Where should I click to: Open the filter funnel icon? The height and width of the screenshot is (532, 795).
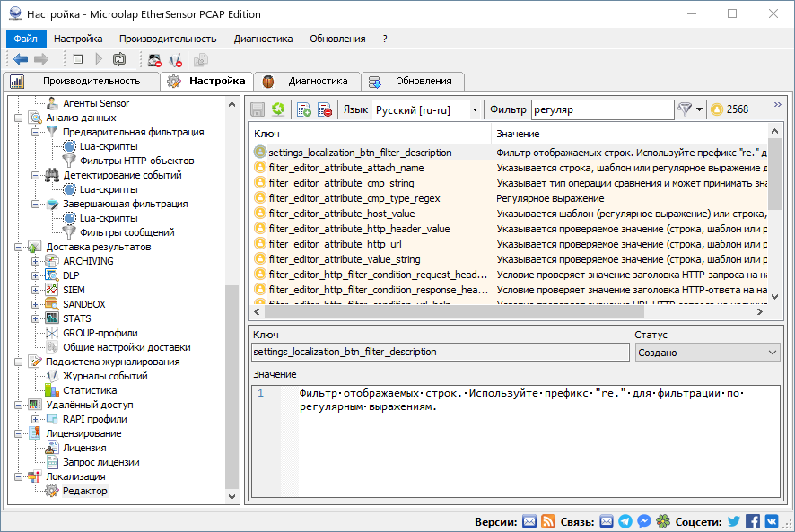[685, 108]
